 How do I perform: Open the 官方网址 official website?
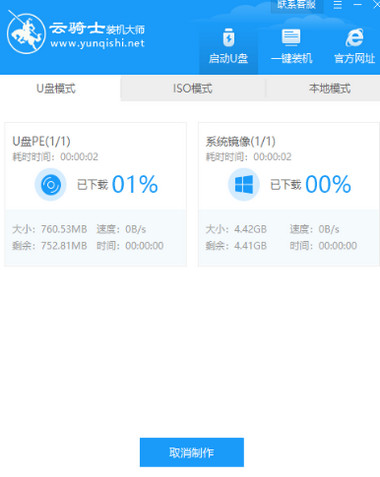tap(354, 46)
